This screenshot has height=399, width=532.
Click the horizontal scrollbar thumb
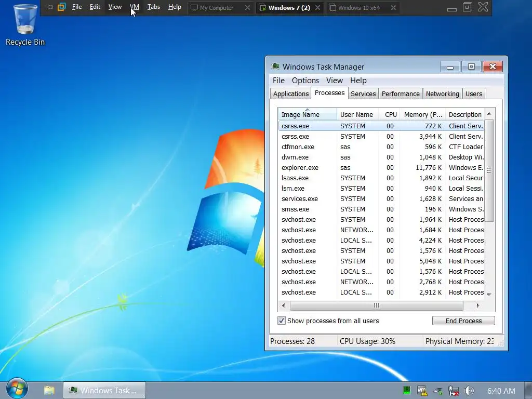376,305
